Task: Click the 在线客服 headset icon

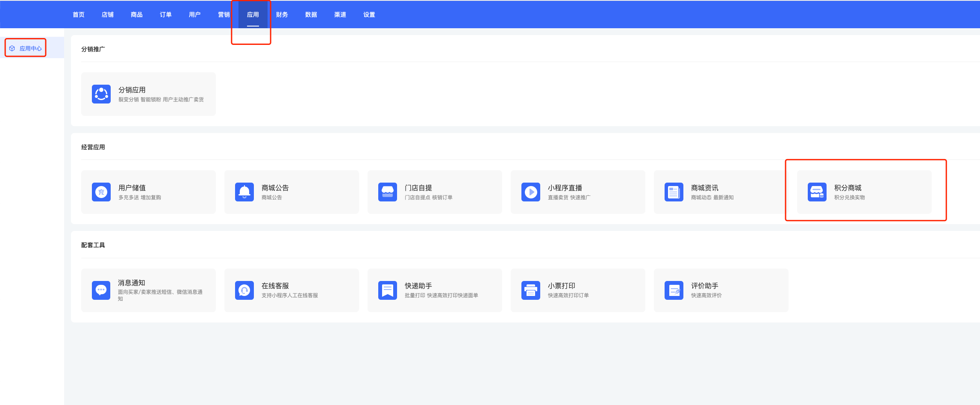Action: pos(244,290)
